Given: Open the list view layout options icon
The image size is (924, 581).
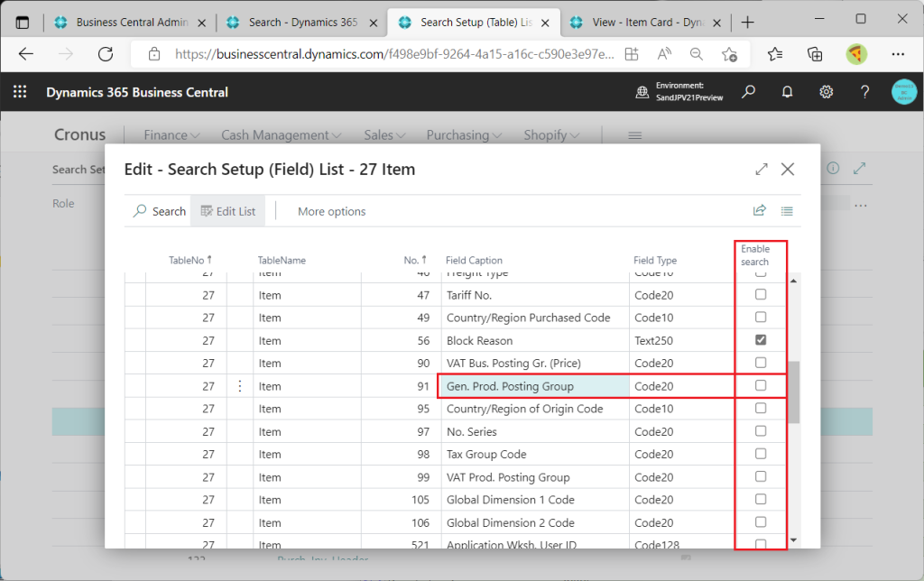Looking at the screenshot, I should point(787,210).
